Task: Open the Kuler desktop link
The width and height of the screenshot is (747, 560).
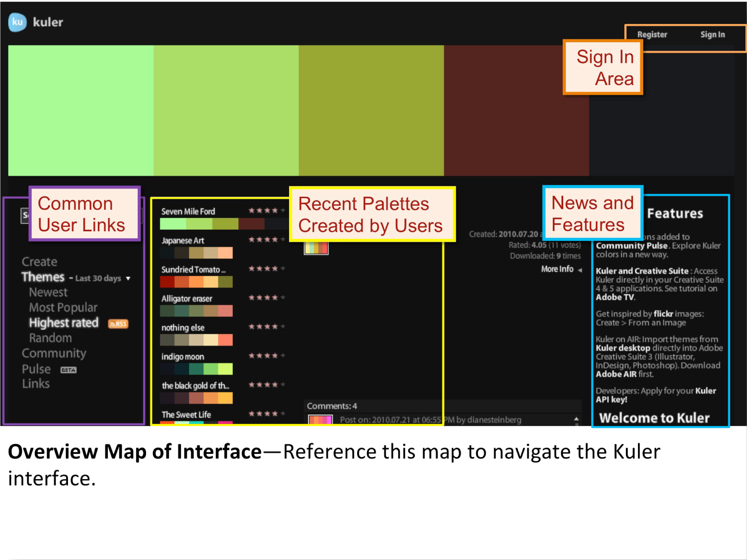Action: tap(623, 348)
